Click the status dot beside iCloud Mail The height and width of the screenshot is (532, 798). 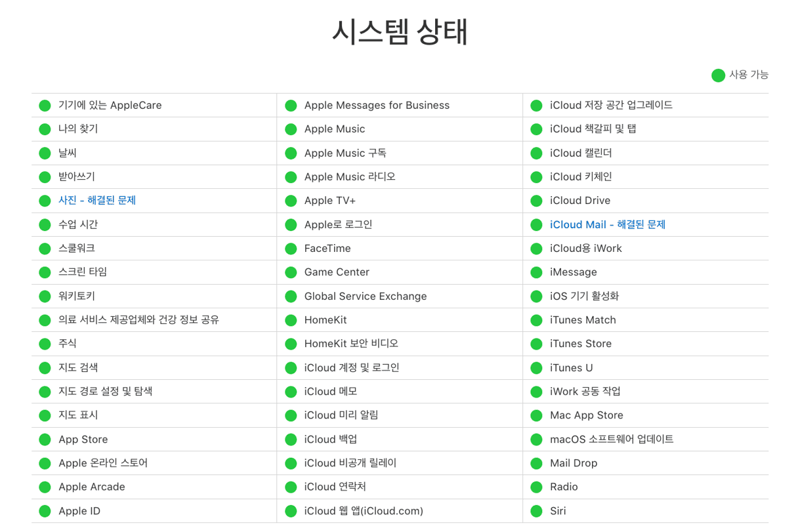pyautogui.click(x=536, y=224)
